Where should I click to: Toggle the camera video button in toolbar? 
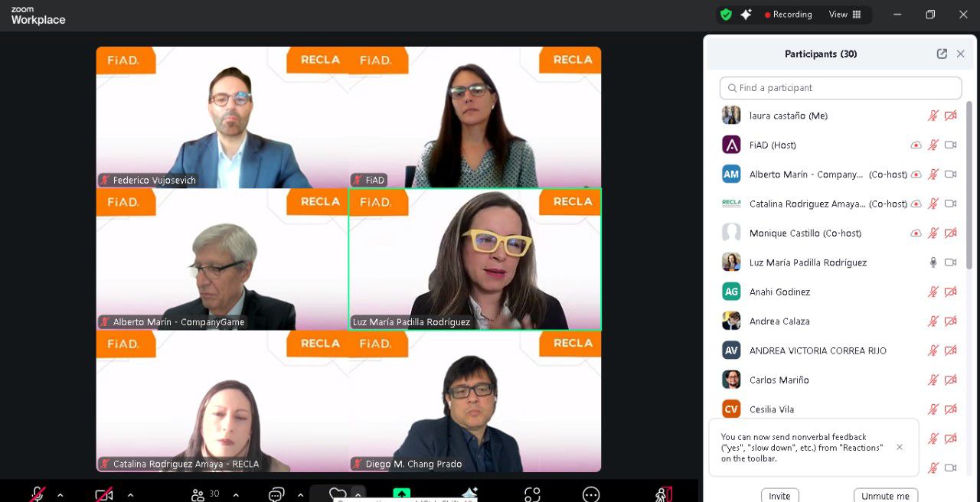point(104,494)
